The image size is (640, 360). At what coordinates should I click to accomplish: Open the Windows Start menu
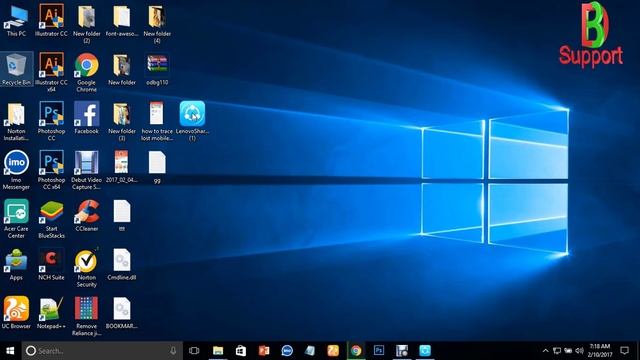click(x=10, y=351)
